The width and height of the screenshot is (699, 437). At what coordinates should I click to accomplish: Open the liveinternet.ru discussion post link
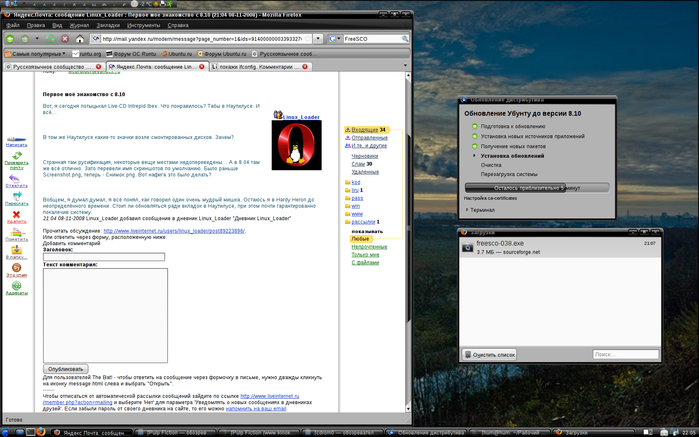click(174, 231)
